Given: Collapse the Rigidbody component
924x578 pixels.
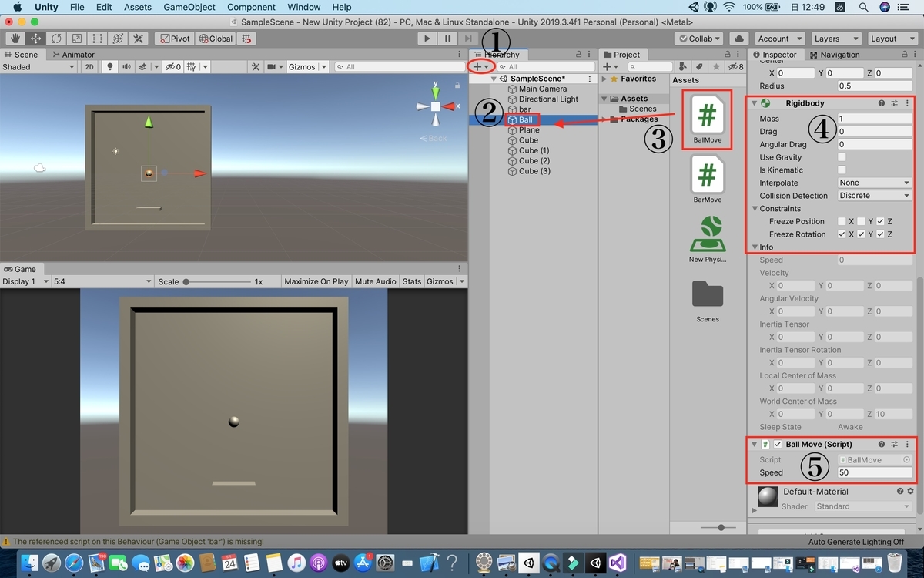Looking at the screenshot, I should [755, 103].
